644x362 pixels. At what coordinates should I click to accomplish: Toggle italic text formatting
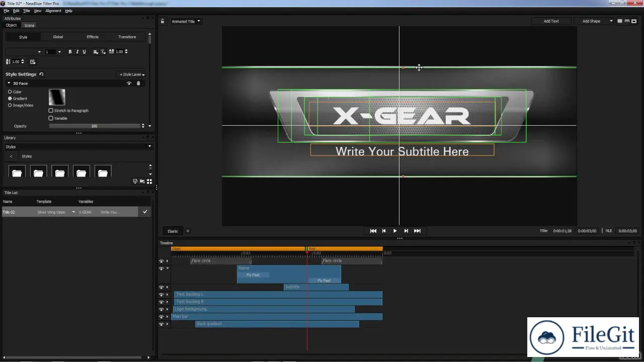pos(77,52)
